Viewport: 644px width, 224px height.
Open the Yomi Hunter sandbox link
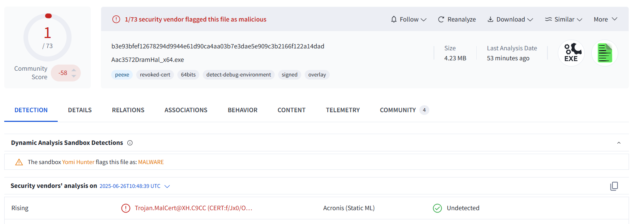click(x=78, y=162)
